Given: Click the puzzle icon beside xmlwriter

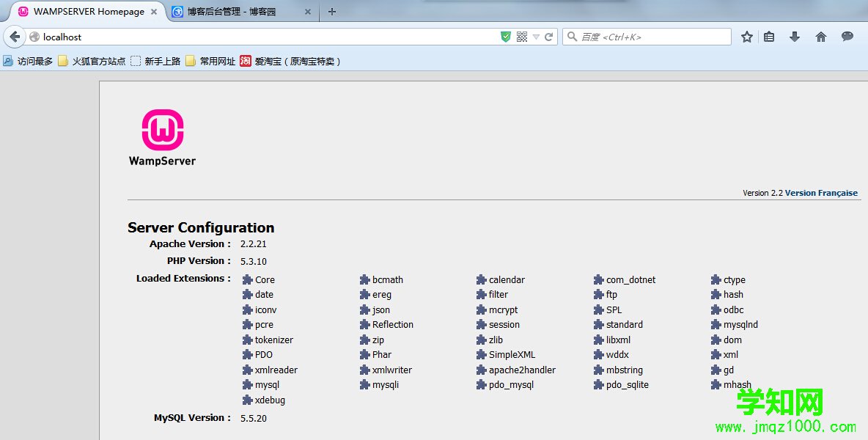Looking at the screenshot, I should (x=365, y=370).
